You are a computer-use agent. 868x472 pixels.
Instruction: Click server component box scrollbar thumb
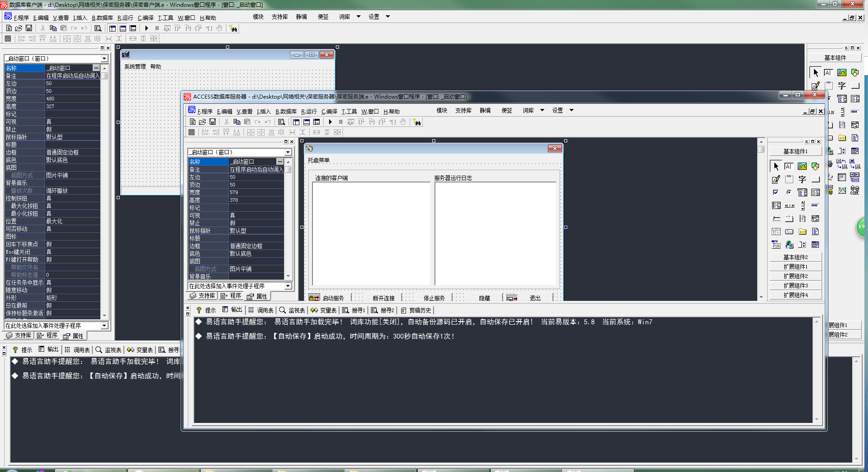click(761, 149)
